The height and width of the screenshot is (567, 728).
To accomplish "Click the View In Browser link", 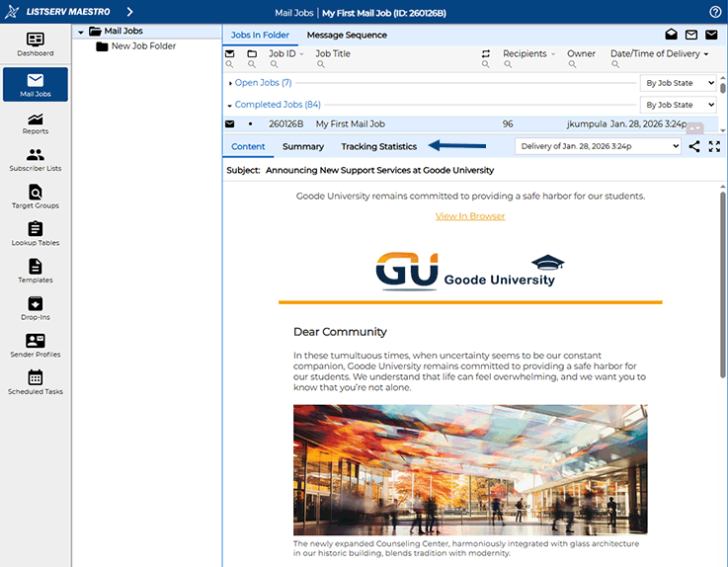I will coord(470,215).
